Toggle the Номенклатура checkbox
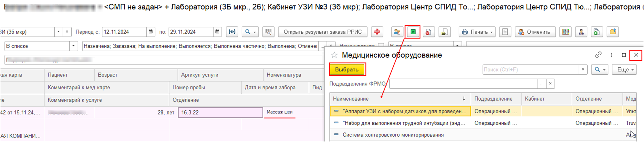This screenshot has width=644, height=142. 381,46
